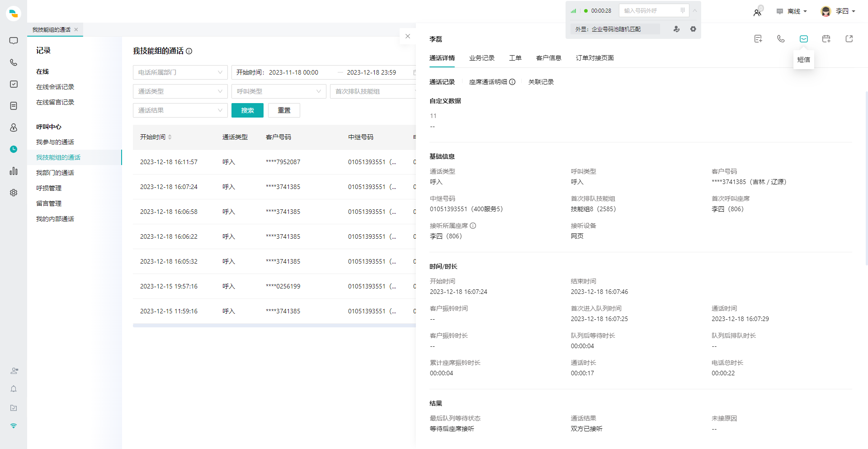Viewport: 868px width, 449px height.
Task: Select the call row at 2023-12-18 16:11:57
Action: pyautogui.click(x=274, y=162)
